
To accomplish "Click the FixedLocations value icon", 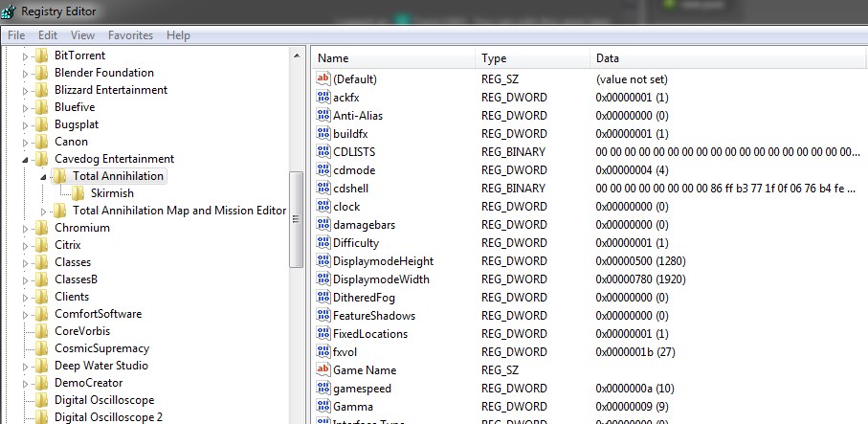I will (323, 333).
